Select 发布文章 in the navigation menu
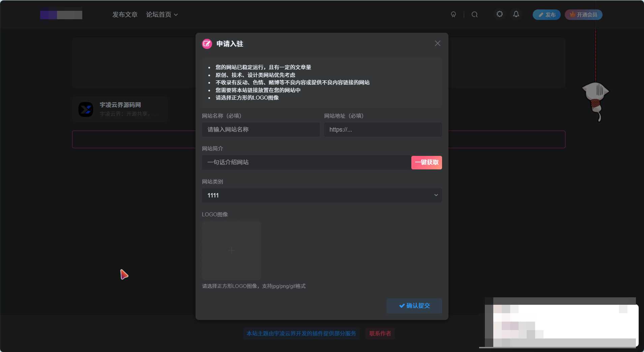Viewport: 644px width, 352px height. pyautogui.click(x=125, y=15)
